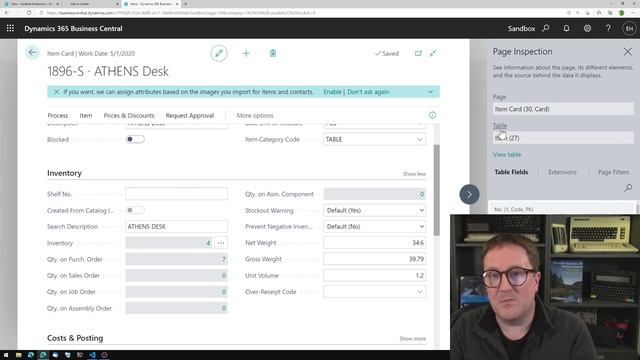640x360 pixels.
Task: Show More options menu
Action: pos(255,116)
